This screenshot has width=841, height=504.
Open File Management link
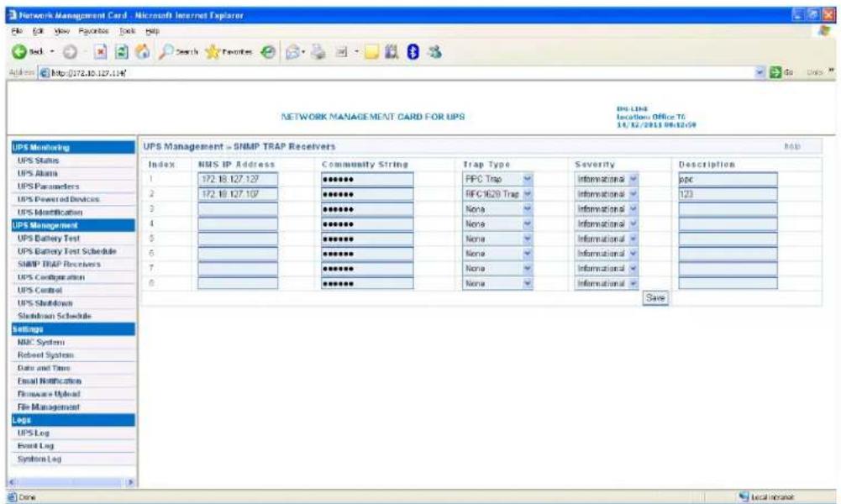click(48, 407)
